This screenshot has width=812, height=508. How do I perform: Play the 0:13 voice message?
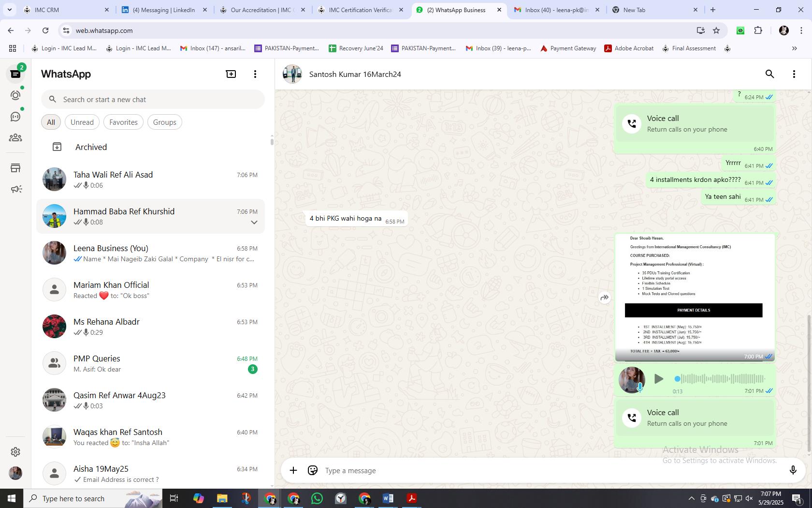tap(658, 379)
